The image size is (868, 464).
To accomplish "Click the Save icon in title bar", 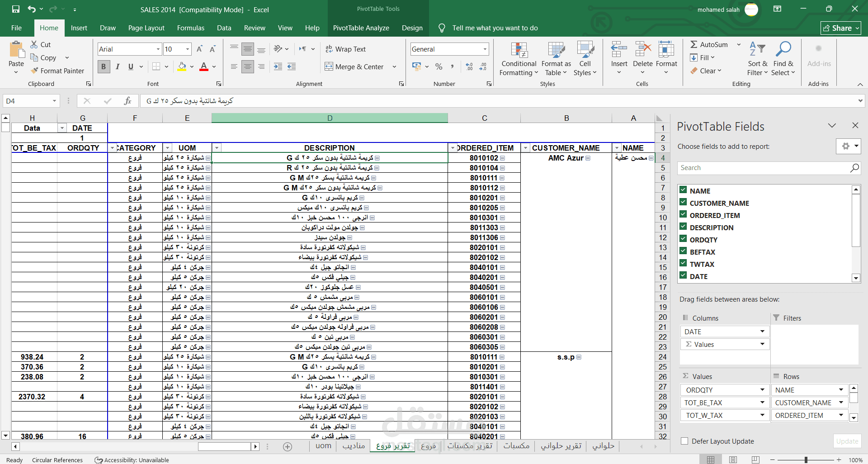I will point(16,9).
